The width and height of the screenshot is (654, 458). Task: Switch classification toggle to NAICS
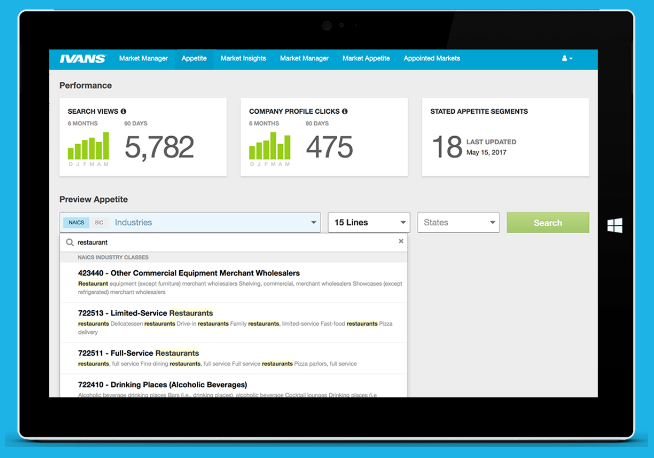(76, 222)
